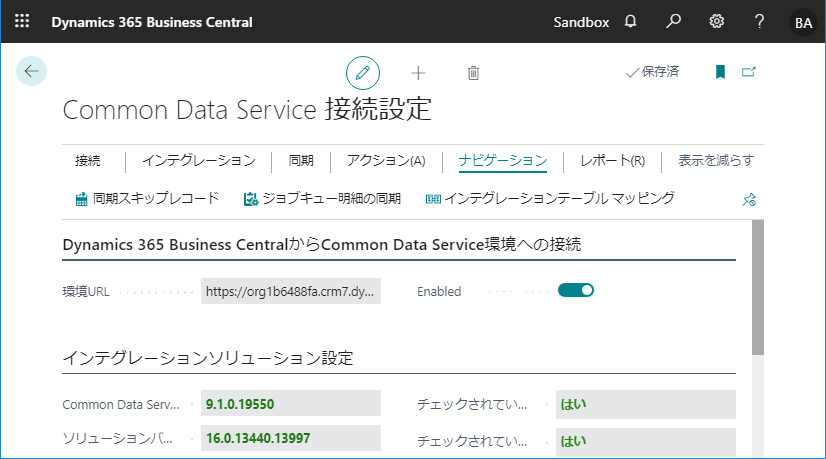
Task: Create new record with plus icon
Action: [418, 73]
